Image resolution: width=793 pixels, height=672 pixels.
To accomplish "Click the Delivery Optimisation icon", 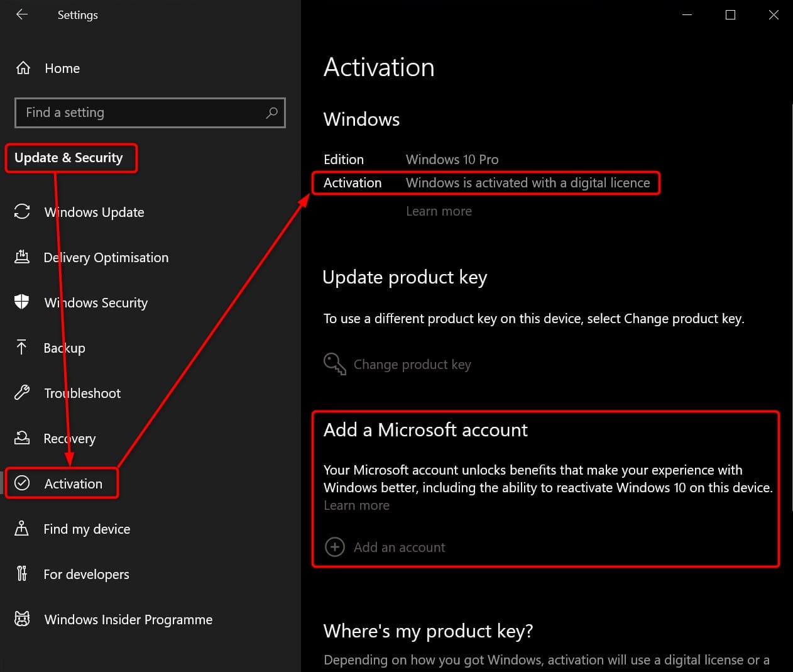I will click(x=22, y=257).
